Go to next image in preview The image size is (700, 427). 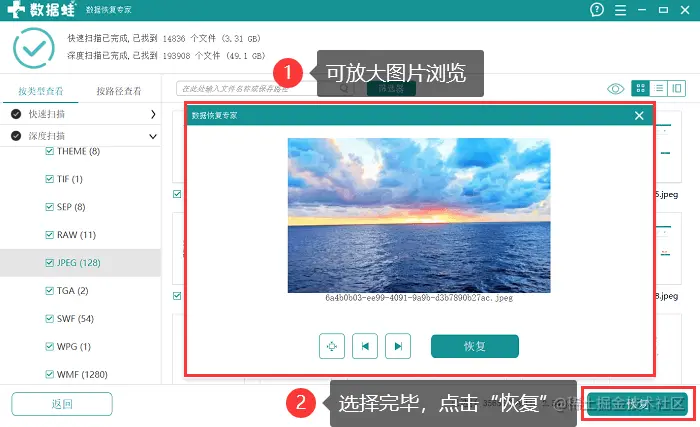point(398,346)
